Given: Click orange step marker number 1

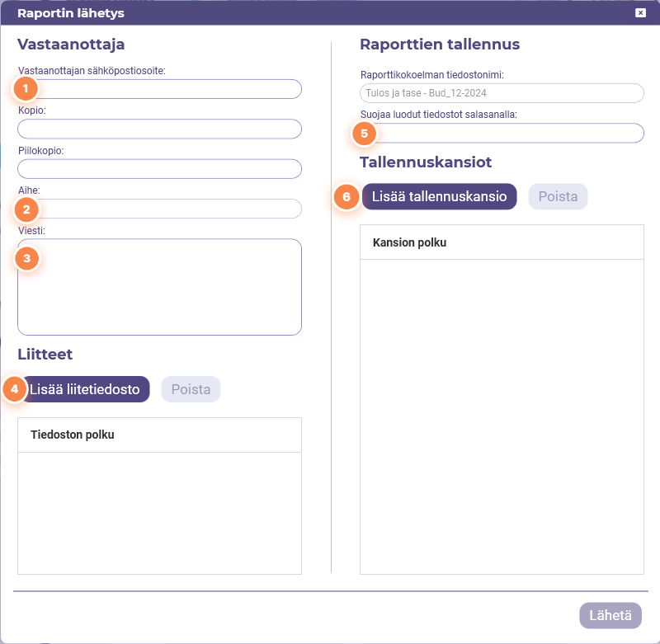Looking at the screenshot, I should pyautogui.click(x=26, y=89).
